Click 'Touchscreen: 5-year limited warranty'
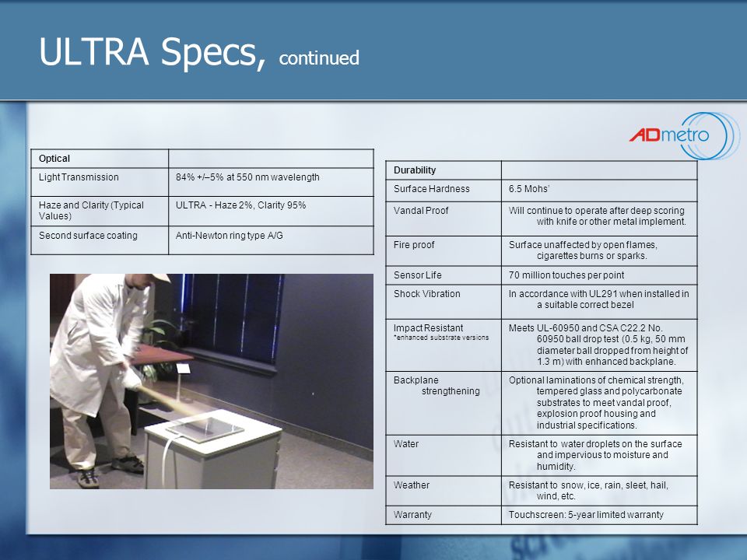This screenshot has width=747, height=560. [x=586, y=515]
